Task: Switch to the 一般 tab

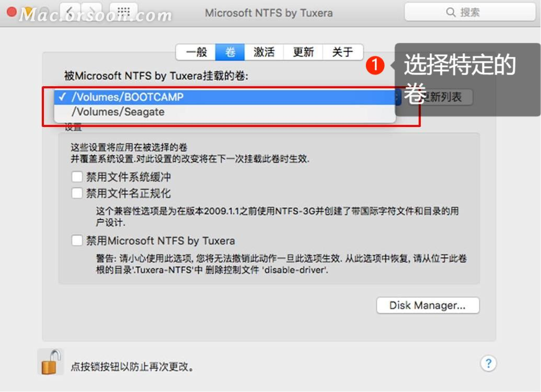Action: click(x=196, y=52)
